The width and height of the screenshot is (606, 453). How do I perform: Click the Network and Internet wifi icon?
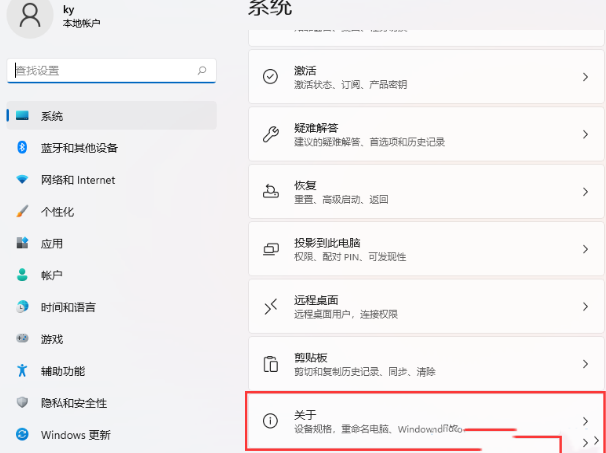(x=21, y=180)
